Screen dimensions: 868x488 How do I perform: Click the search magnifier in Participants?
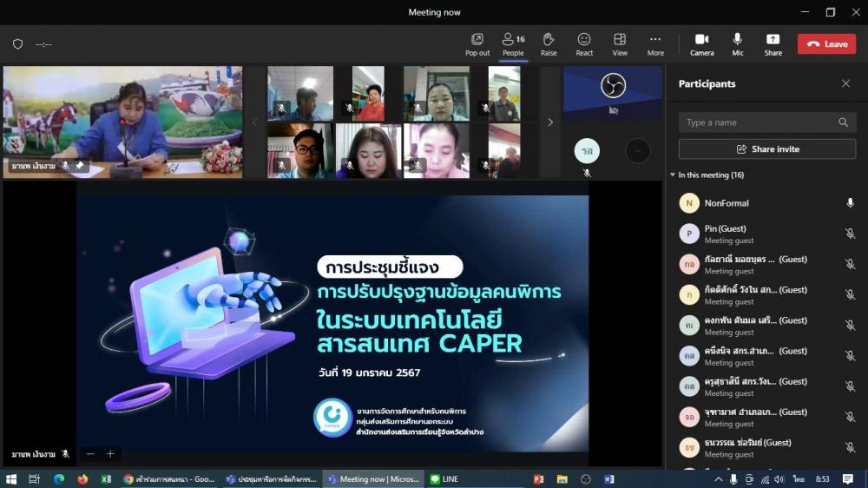click(843, 122)
